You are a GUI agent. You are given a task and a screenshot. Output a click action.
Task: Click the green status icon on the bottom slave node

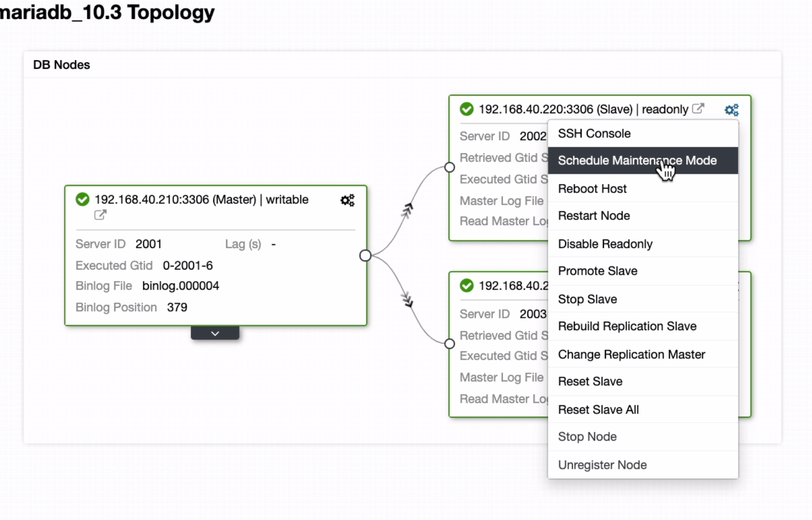(466, 285)
